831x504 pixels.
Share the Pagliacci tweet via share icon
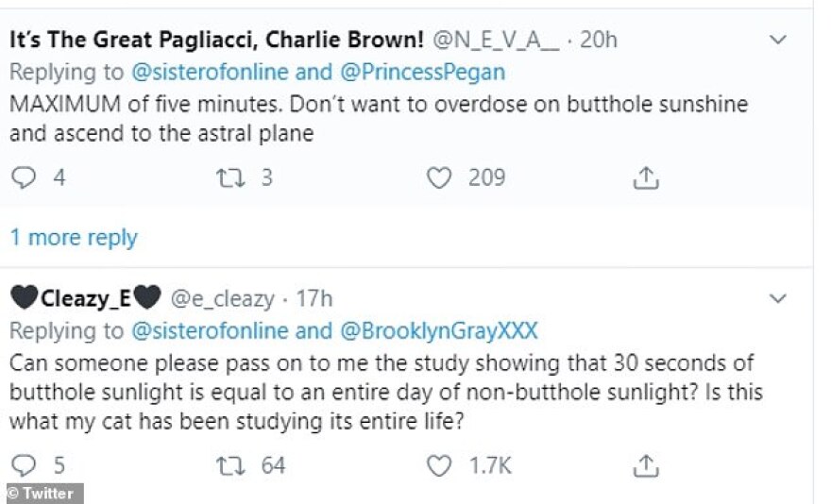pyautogui.click(x=645, y=177)
